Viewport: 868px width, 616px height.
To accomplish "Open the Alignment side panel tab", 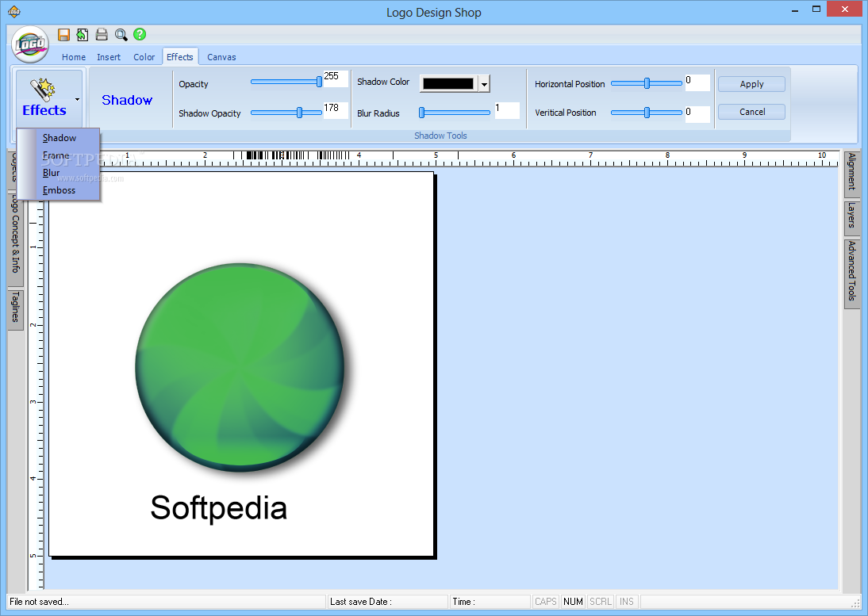I will pos(851,173).
